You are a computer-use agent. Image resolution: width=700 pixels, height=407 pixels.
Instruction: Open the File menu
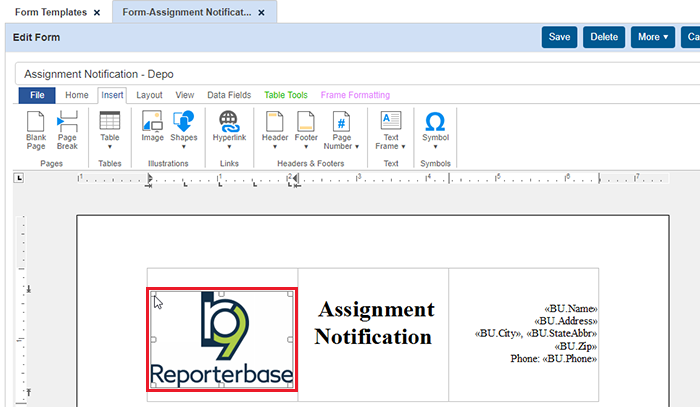pyautogui.click(x=37, y=95)
